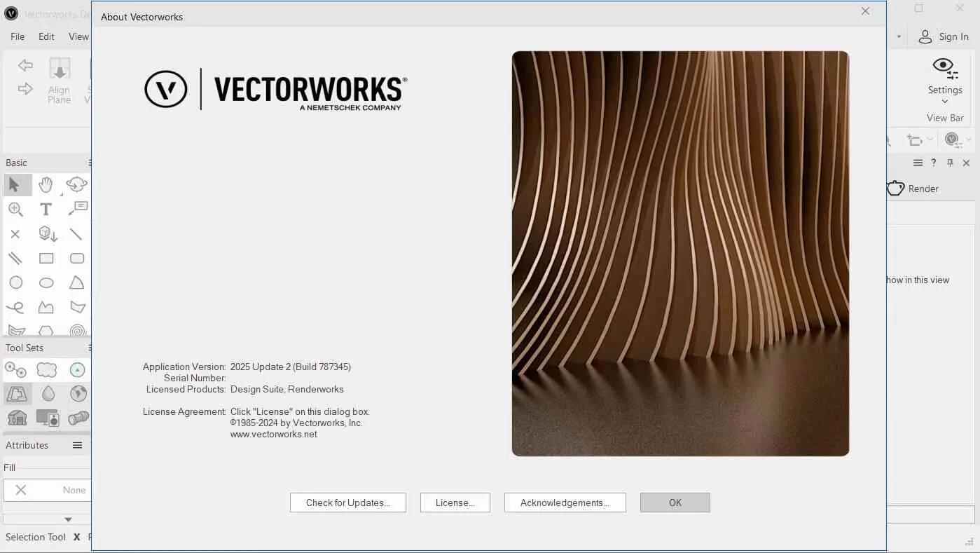
Task: Open the building tool set
Action: click(16, 418)
